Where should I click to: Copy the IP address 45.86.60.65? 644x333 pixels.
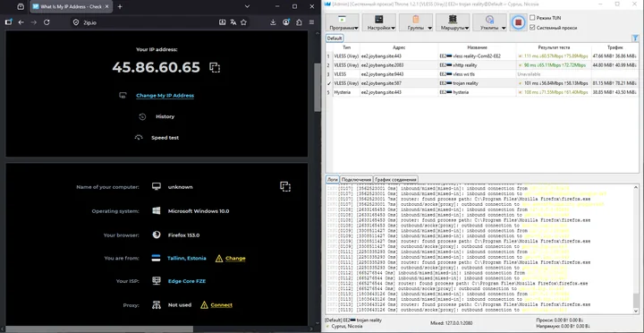pyautogui.click(x=215, y=67)
